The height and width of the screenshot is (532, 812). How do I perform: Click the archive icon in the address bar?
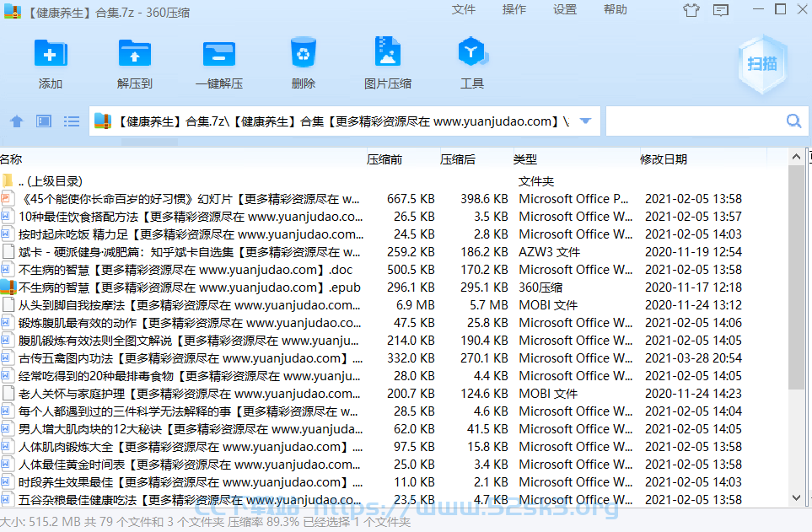point(103,121)
